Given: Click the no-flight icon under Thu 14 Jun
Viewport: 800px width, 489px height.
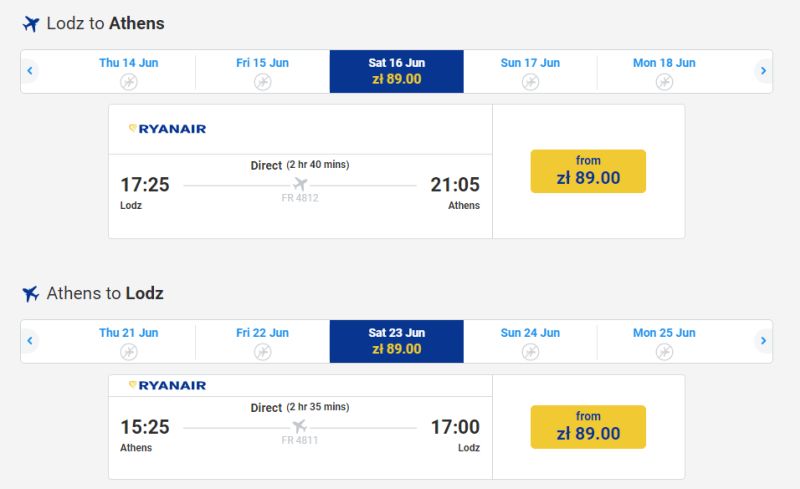Looking at the screenshot, I should click(x=129, y=82).
